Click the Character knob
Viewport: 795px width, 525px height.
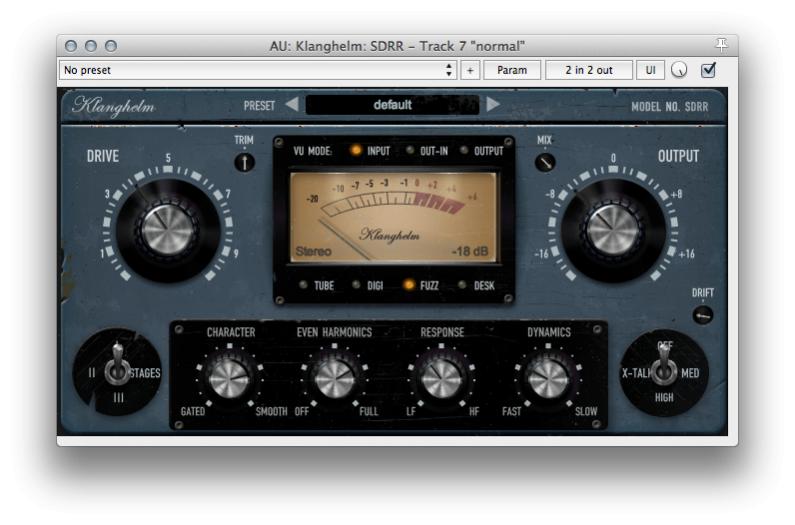(x=229, y=378)
